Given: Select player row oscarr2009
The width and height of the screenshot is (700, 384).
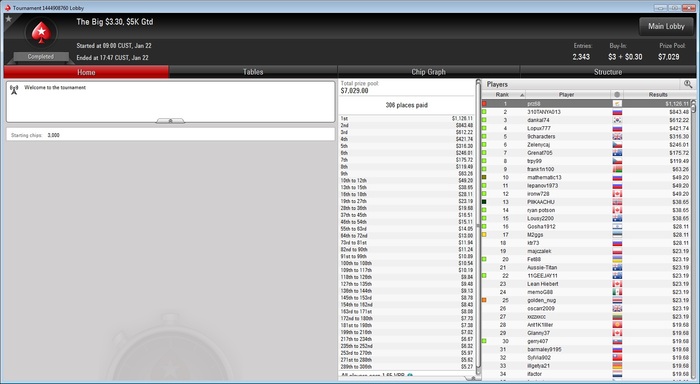Looking at the screenshot, I should 586,309.
